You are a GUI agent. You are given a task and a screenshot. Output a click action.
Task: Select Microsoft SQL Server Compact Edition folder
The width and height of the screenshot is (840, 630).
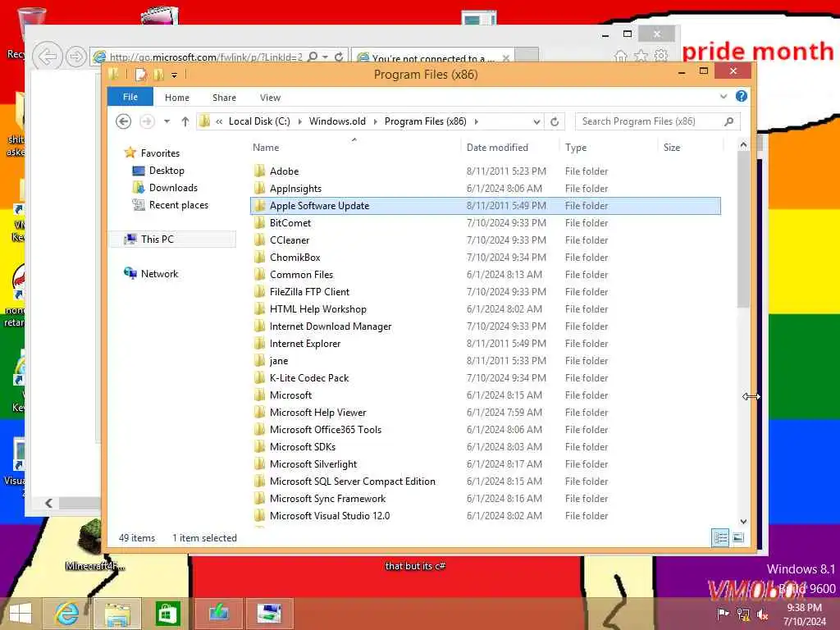pos(352,481)
